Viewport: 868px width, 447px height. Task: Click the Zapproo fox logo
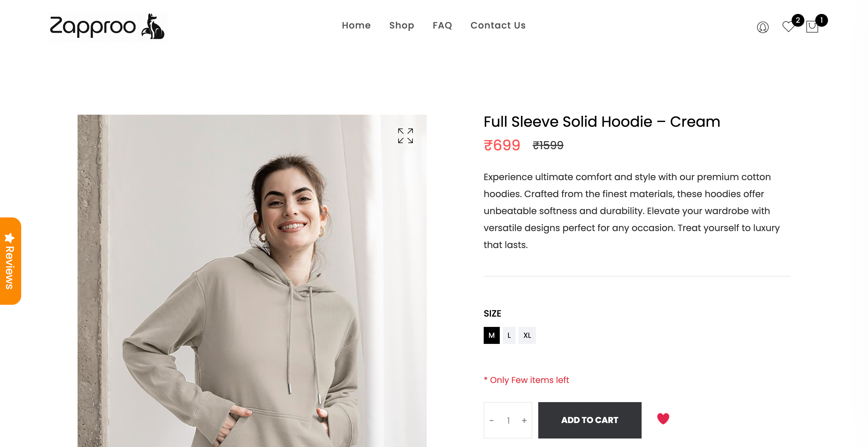tap(108, 27)
